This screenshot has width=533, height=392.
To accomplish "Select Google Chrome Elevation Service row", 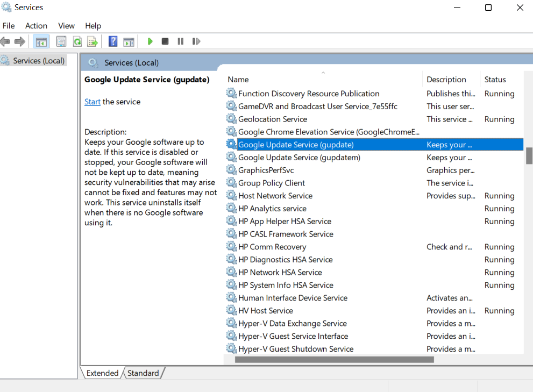I will [374, 132].
